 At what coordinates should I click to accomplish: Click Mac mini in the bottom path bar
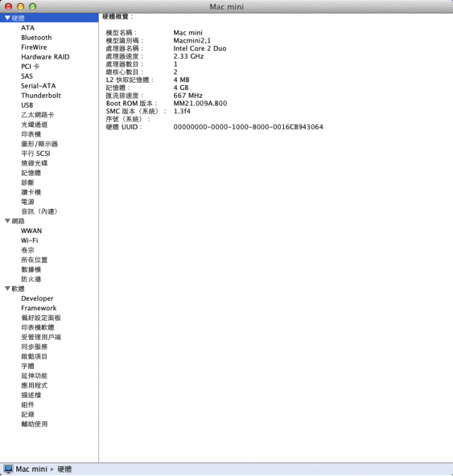pyautogui.click(x=31, y=470)
